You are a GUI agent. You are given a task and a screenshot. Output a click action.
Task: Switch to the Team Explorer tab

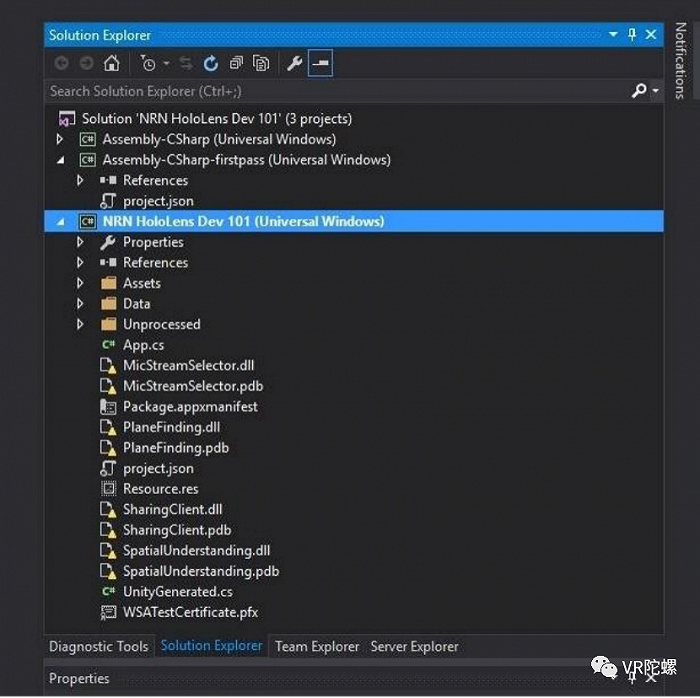pos(317,647)
